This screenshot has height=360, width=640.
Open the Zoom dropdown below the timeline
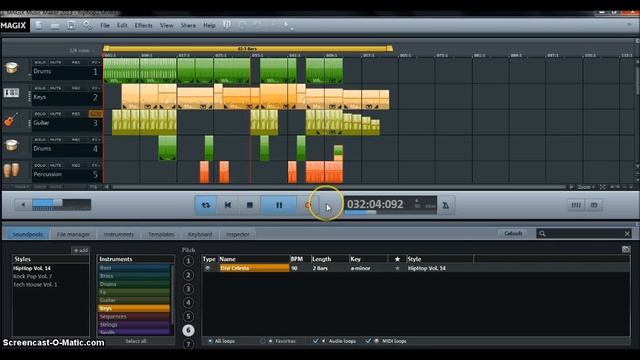point(586,187)
